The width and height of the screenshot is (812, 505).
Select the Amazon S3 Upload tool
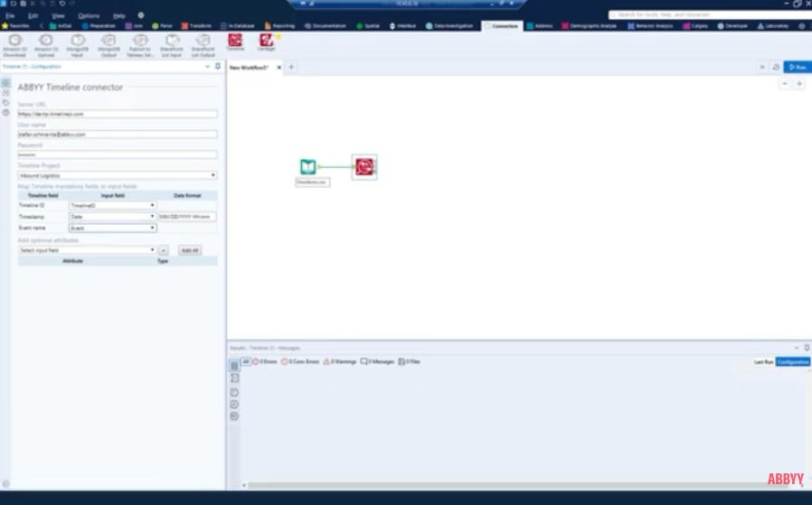tap(46, 45)
